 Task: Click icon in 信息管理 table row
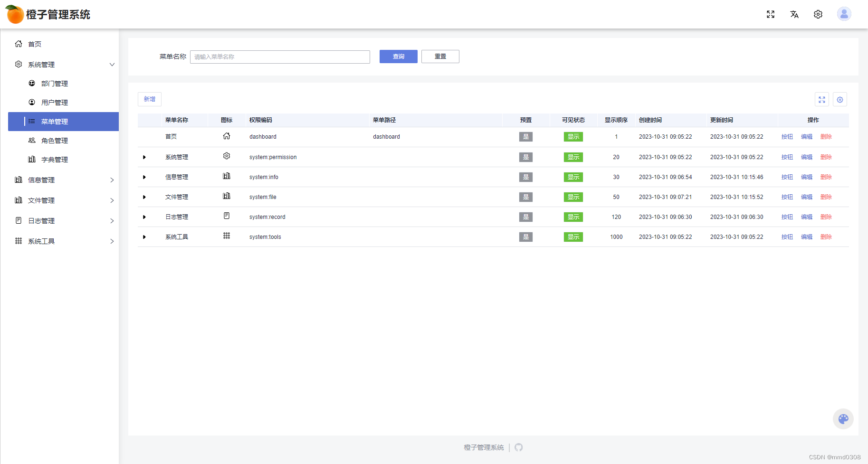[x=227, y=176]
